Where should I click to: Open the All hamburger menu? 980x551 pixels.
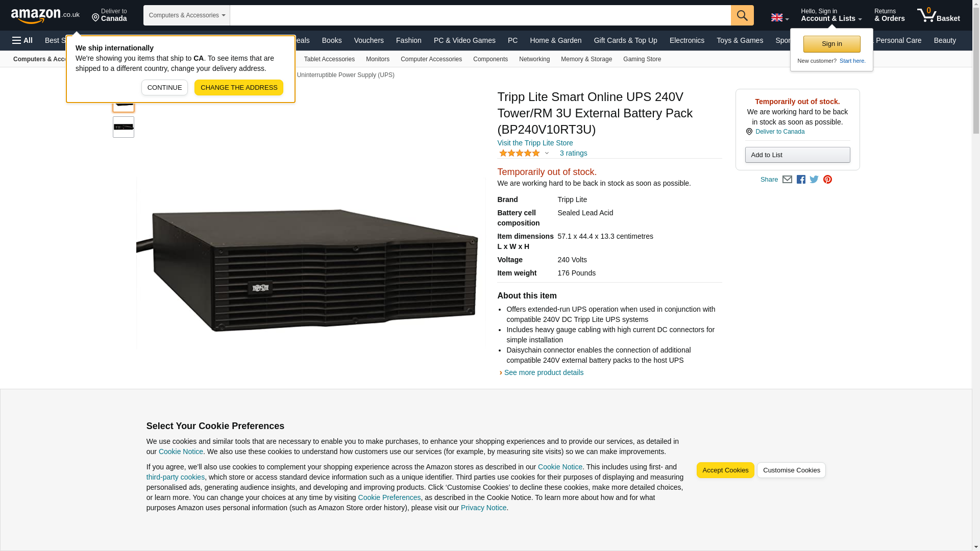22,40
